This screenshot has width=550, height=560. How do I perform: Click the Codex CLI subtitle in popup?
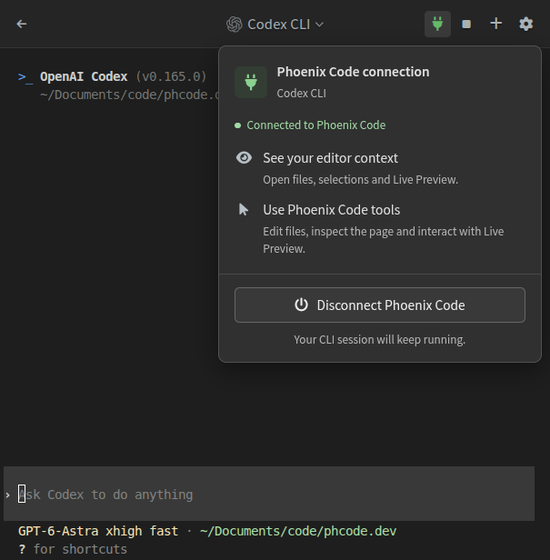click(x=301, y=93)
